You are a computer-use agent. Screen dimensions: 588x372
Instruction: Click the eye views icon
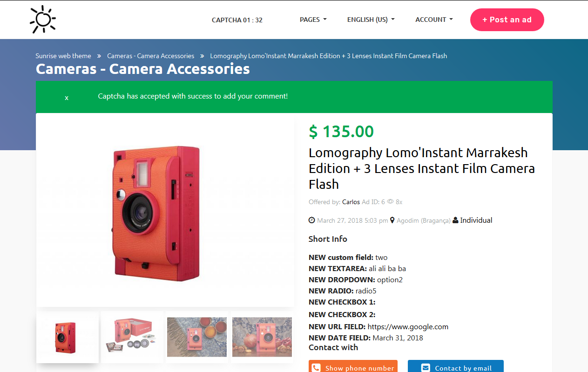click(x=390, y=202)
